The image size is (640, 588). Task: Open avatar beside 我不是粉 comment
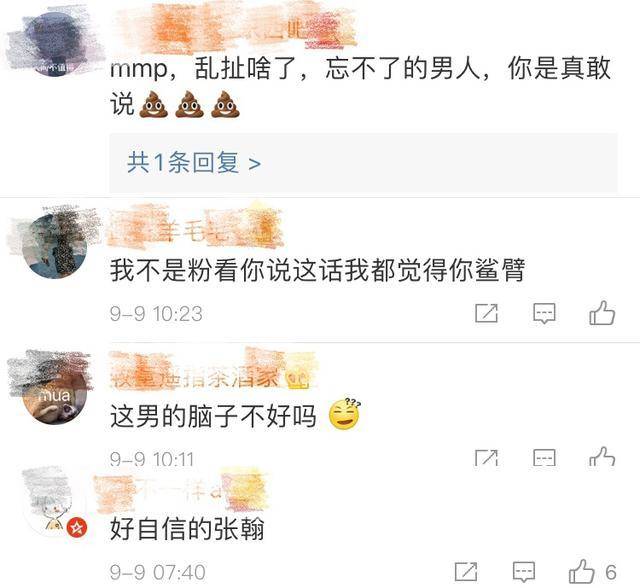[x=54, y=245]
